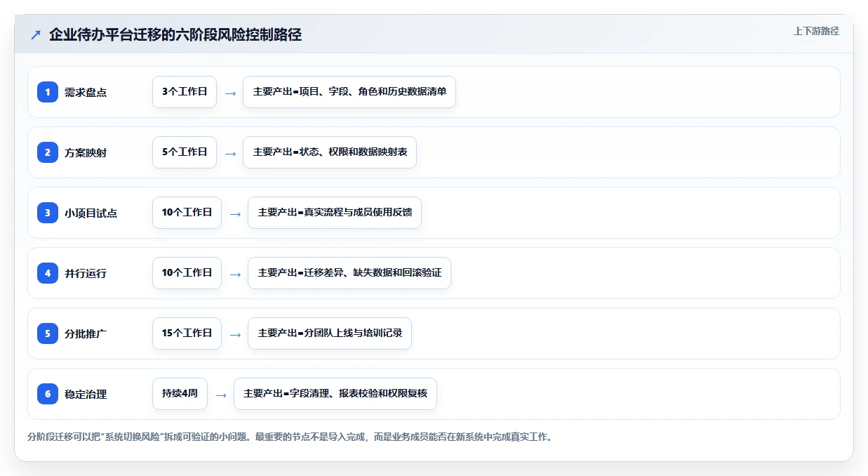Click the 持续4周 duration chip

(x=180, y=394)
